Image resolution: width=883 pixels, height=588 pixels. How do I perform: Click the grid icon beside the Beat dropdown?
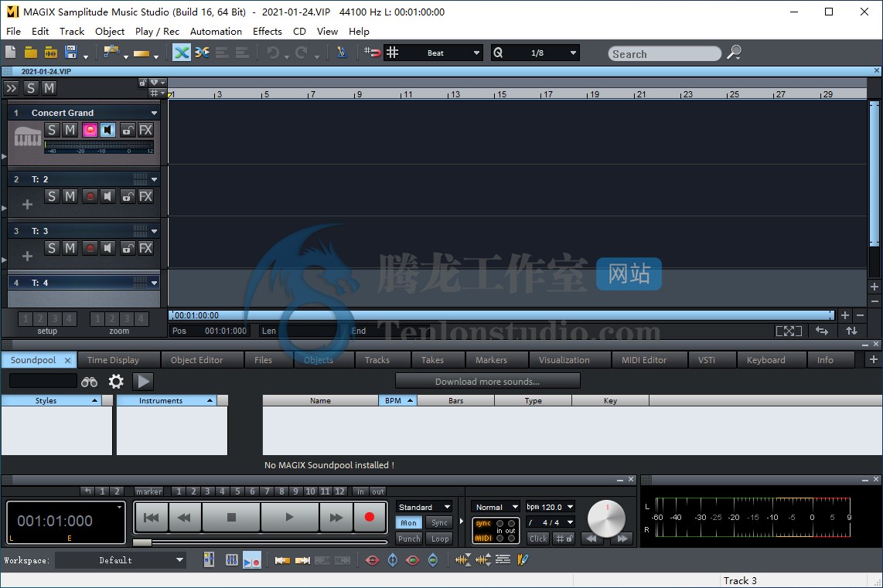pyautogui.click(x=393, y=53)
